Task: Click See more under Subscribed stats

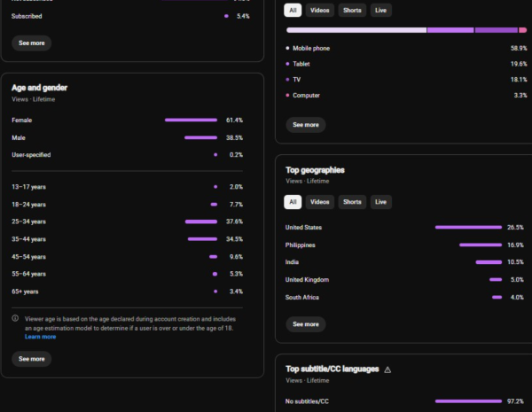Action: (32, 43)
